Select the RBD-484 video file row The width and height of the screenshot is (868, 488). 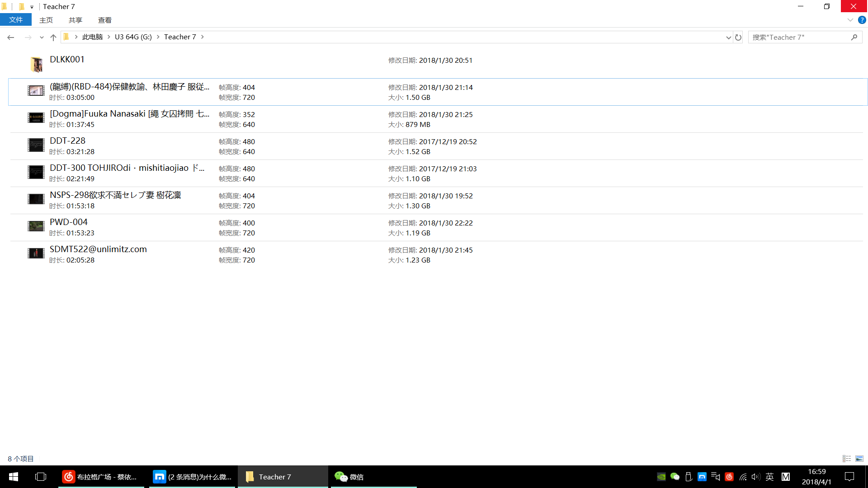(438, 92)
